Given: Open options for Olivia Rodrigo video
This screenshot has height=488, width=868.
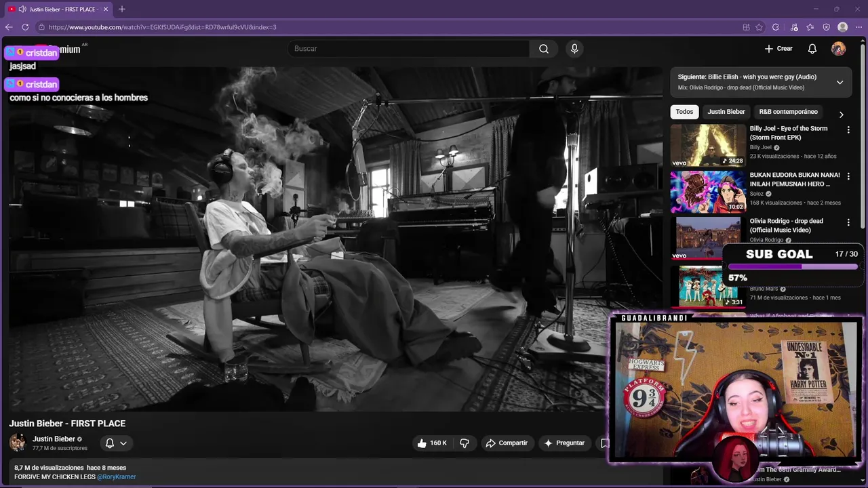Looking at the screenshot, I should pos(848,222).
